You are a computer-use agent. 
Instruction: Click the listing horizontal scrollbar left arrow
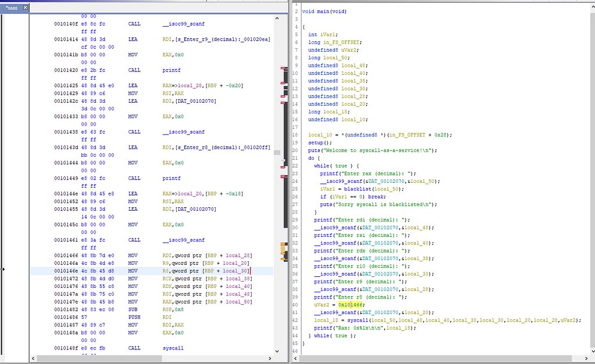tap(33, 358)
